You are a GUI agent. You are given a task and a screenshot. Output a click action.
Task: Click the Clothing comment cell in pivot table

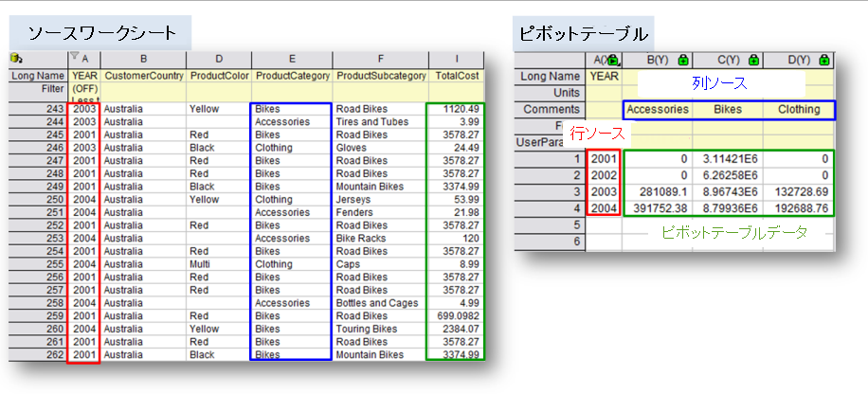click(798, 110)
